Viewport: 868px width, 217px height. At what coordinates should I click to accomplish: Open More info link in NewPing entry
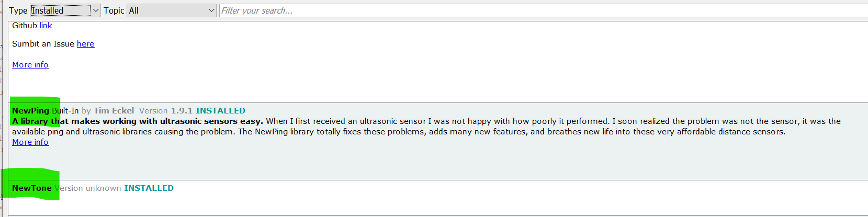pyautogui.click(x=30, y=142)
